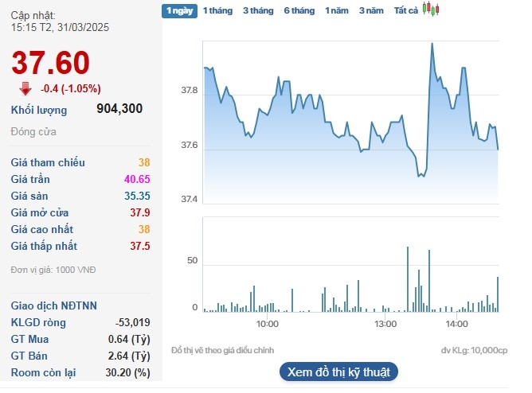Screen dimensions: 532x393
Task: Select the 1 năm tab
Action: tap(337, 10)
